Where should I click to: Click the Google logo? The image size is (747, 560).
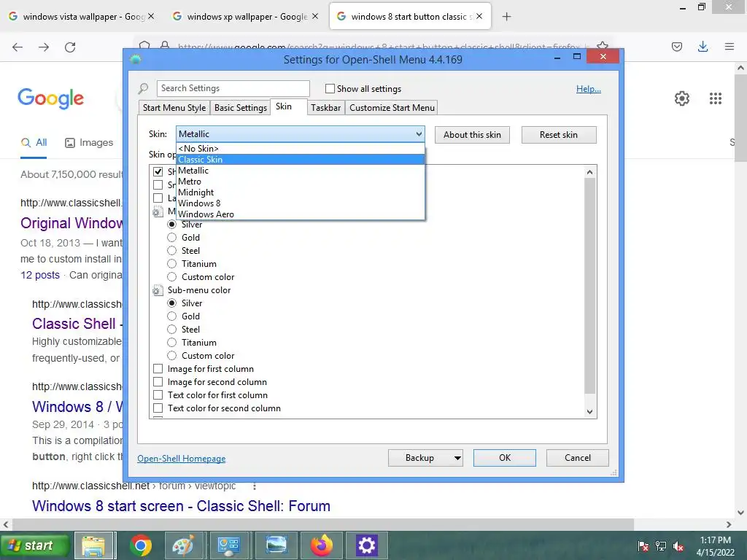[50, 98]
